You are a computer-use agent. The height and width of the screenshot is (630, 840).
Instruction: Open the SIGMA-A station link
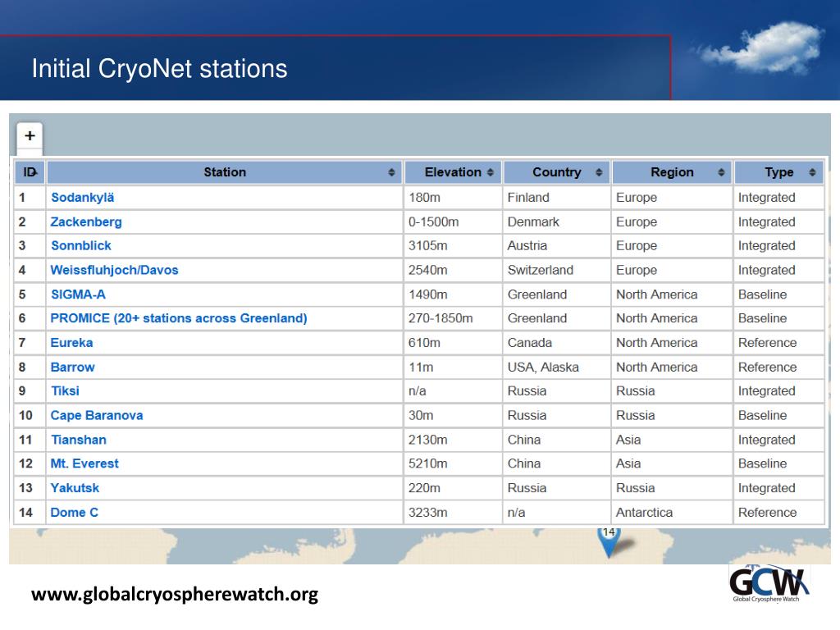[x=78, y=294]
